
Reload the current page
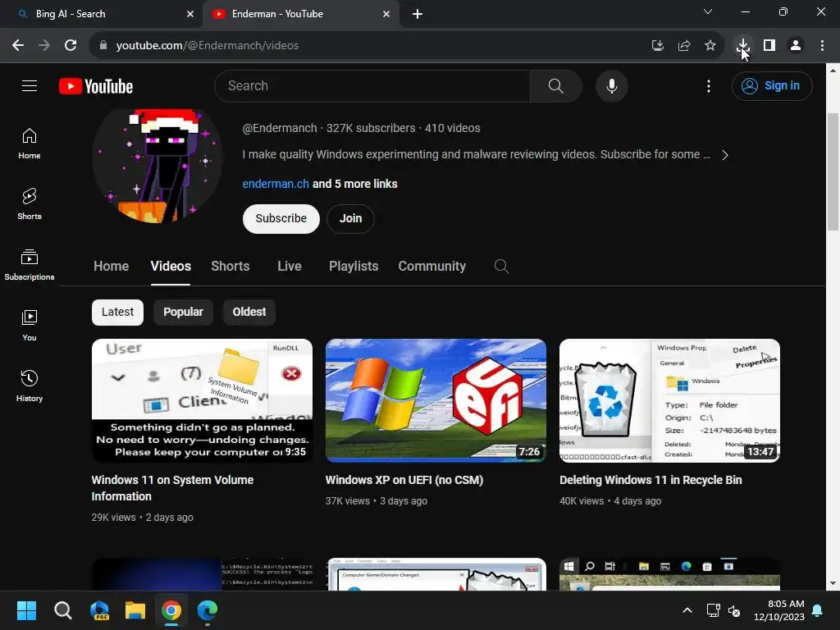(x=71, y=45)
